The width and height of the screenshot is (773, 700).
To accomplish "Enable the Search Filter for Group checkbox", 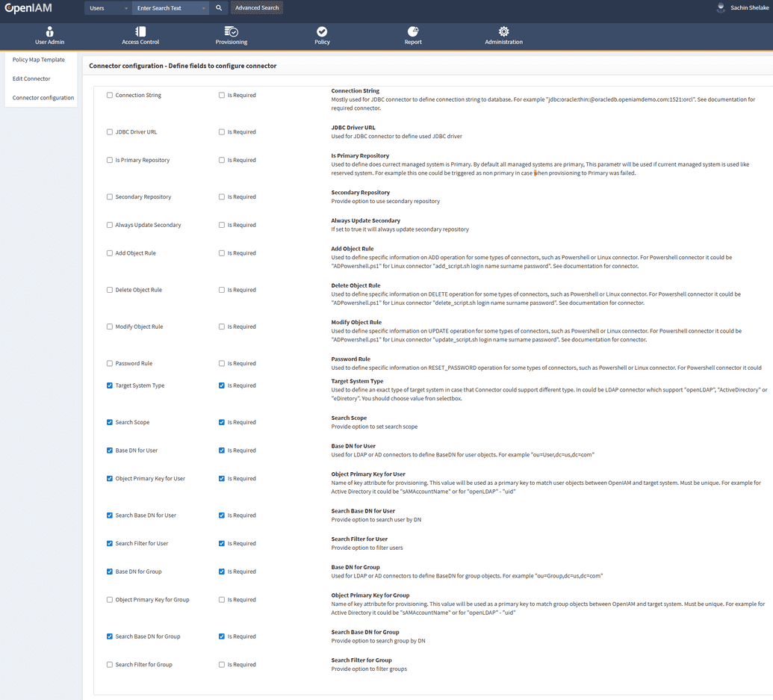I will [108, 664].
